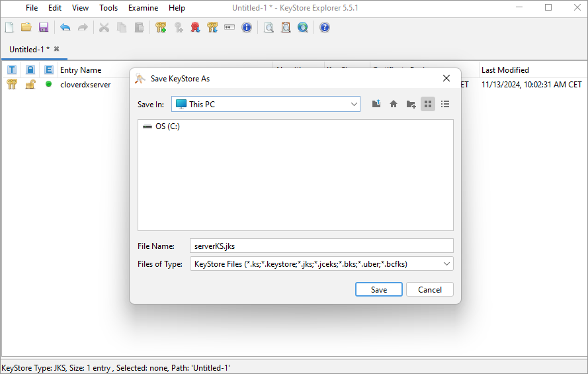Click the Generate Key Pair toolbar icon
This screenshot has width=588, height=374.
click(x=161, y=27)
